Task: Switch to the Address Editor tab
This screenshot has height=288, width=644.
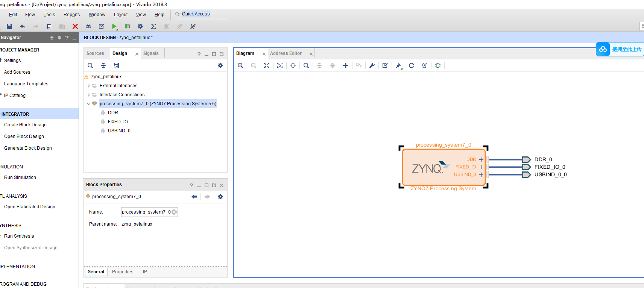Action: click(286, 53)
